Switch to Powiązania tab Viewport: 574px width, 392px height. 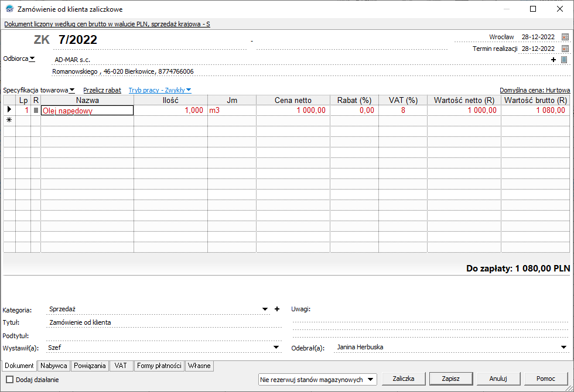pyautogui.click(x=90, y=366)
